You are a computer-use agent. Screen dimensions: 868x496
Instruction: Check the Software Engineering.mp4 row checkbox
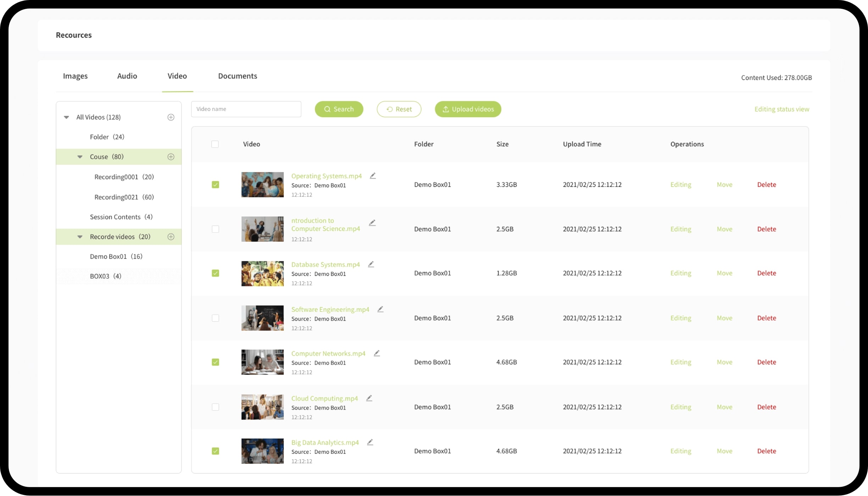215,318
